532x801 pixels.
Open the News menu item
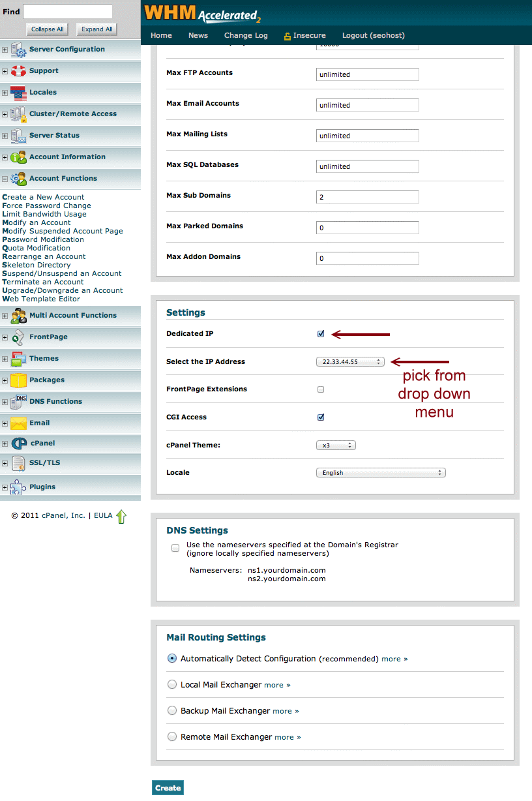pos(198,35)
